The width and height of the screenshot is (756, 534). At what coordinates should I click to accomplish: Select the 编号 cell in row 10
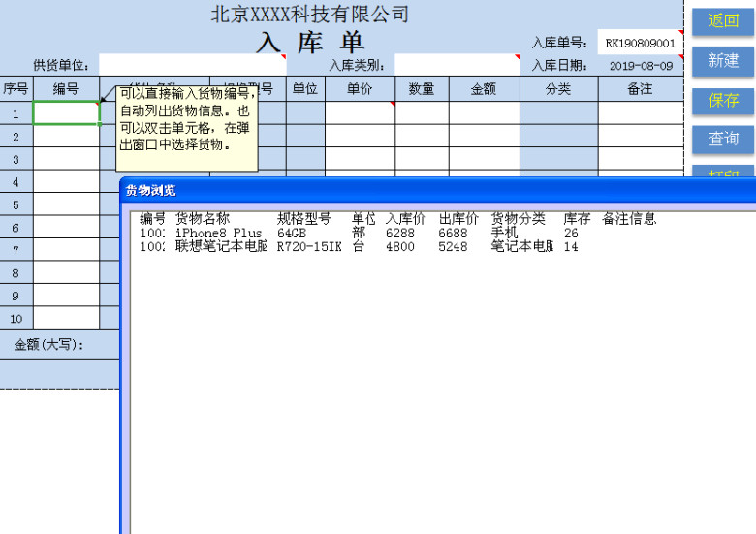click(66, 318)
